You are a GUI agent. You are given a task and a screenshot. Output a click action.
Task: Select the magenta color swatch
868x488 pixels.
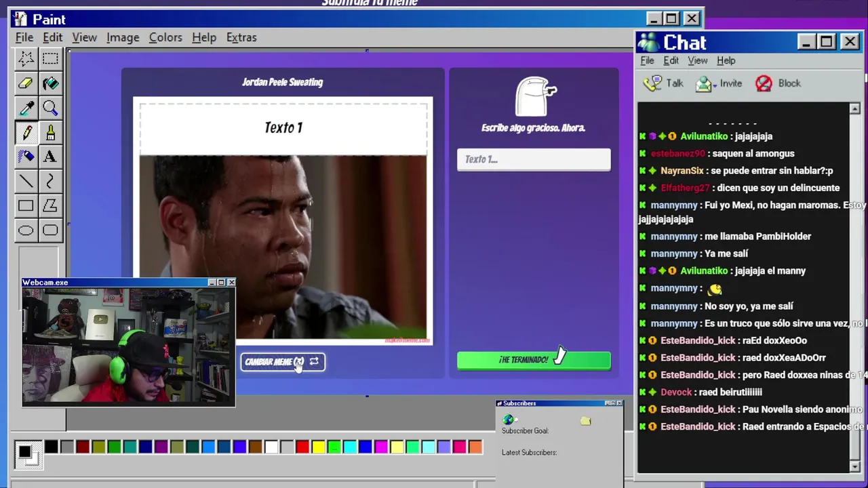coord(381,447)
